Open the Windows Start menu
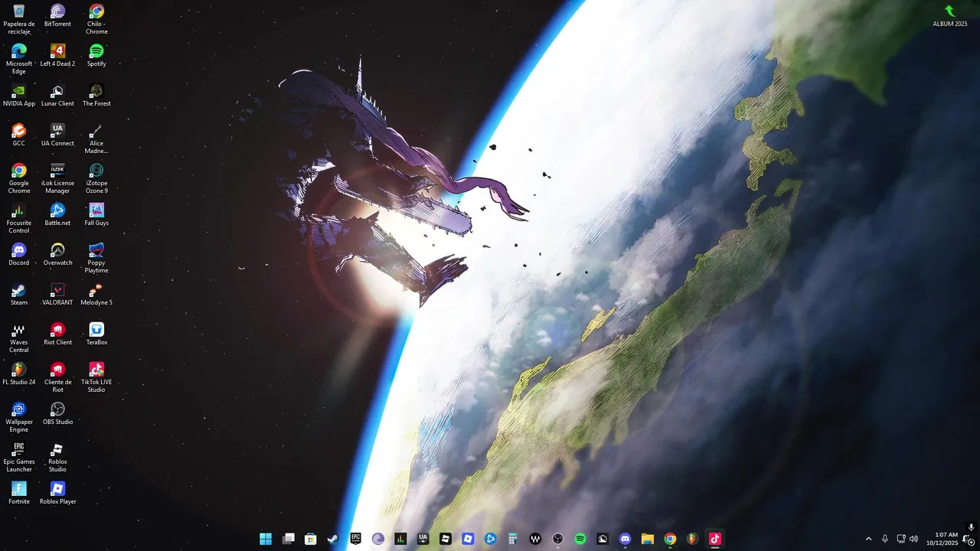This screenshot has height=551, width=980. point(266,539)
